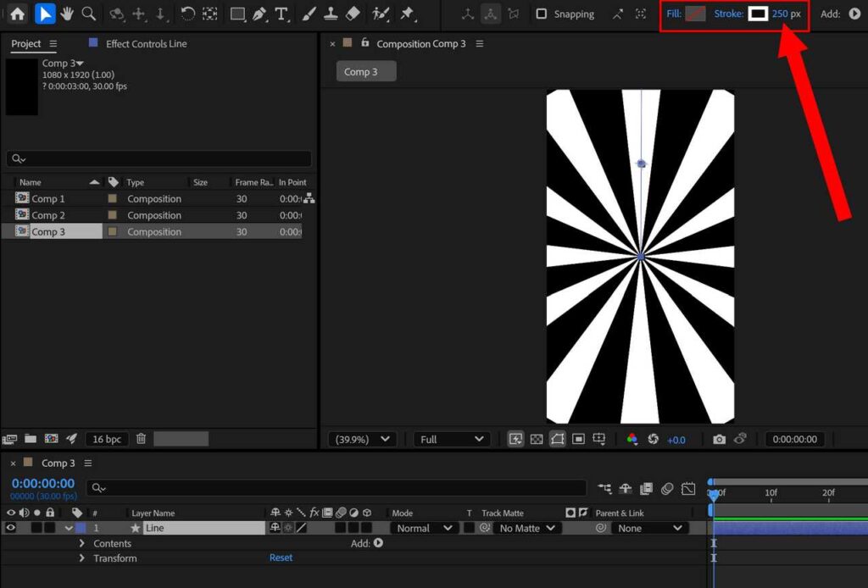Click the Fill options label

pyautogui.click(x=674, y=14)
